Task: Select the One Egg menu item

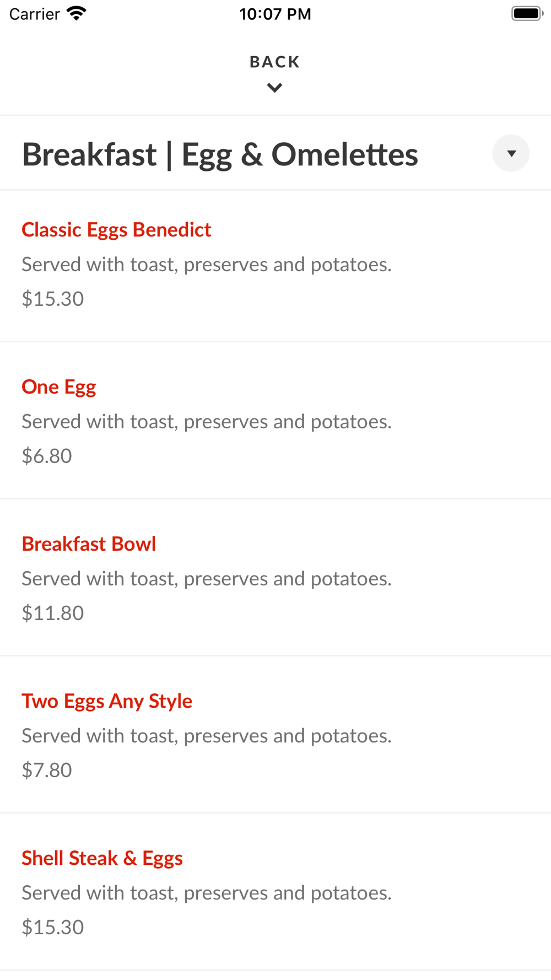Action: [x=59, y=387]
